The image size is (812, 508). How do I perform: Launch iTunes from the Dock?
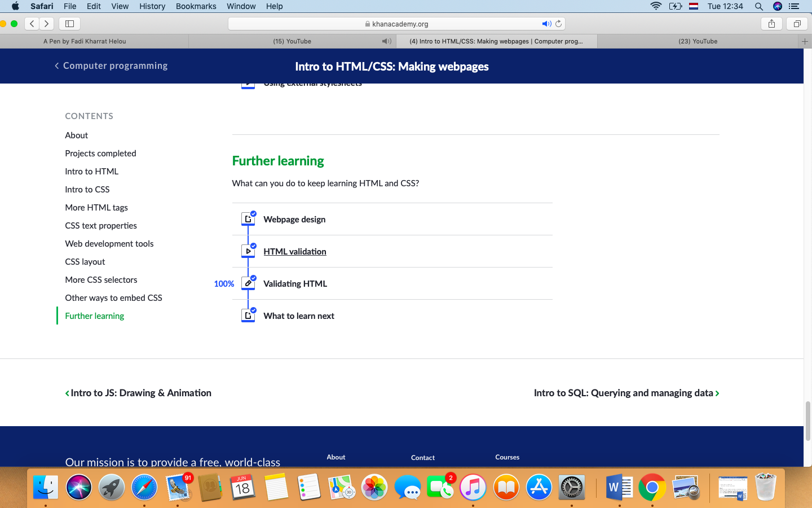(473, 487)
